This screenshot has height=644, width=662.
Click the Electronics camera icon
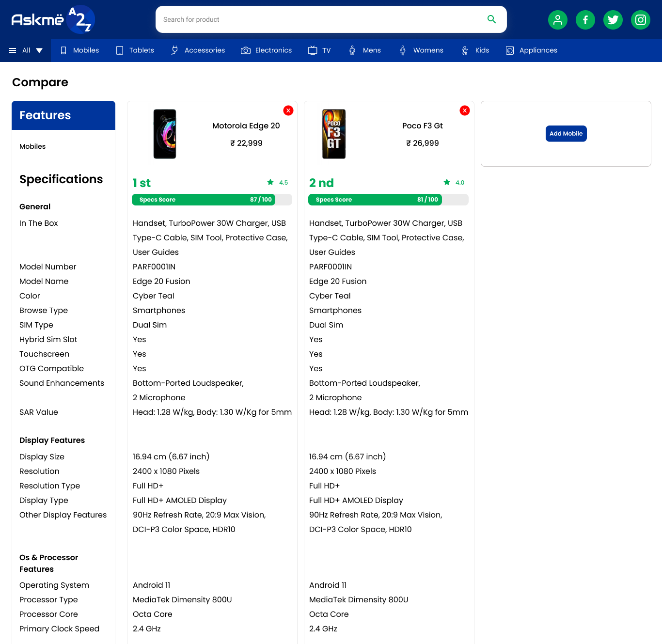point(246,50)
